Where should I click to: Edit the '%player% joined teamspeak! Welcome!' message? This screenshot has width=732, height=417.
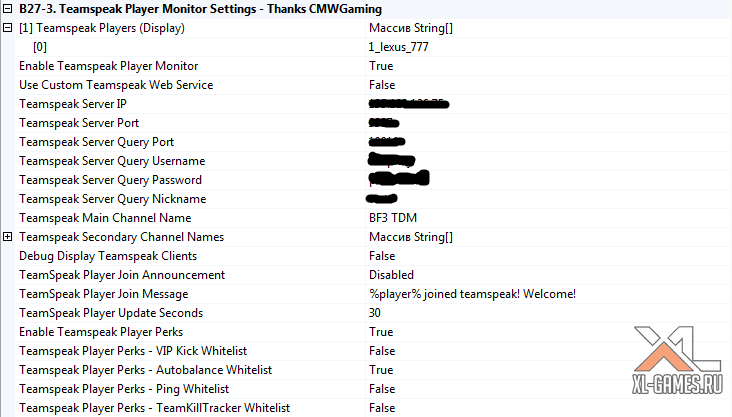(x=472, y=294)
